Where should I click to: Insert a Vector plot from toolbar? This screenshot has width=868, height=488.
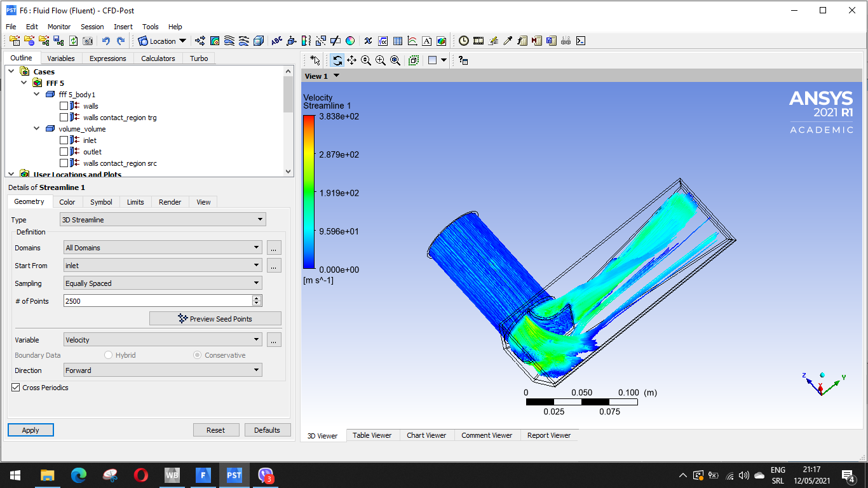(x=200, y=41)
